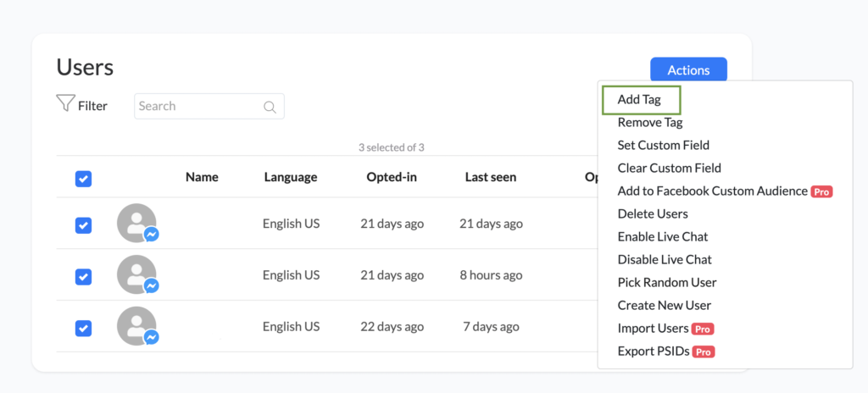
Task: Uncheck the first user row checkbox
Action: (x=83, y=224)
